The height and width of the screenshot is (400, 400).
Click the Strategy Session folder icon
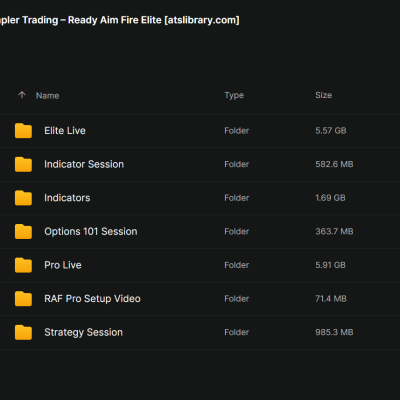click(x=23, y=332)
